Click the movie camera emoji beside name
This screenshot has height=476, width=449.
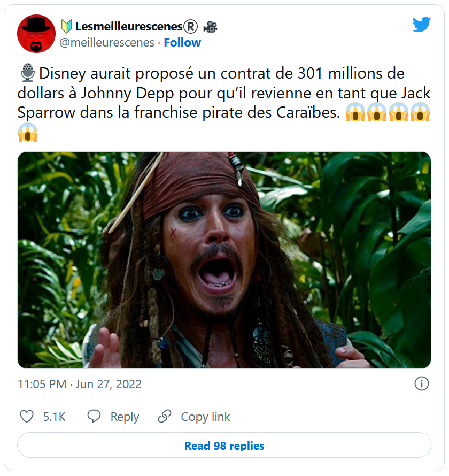210,27
